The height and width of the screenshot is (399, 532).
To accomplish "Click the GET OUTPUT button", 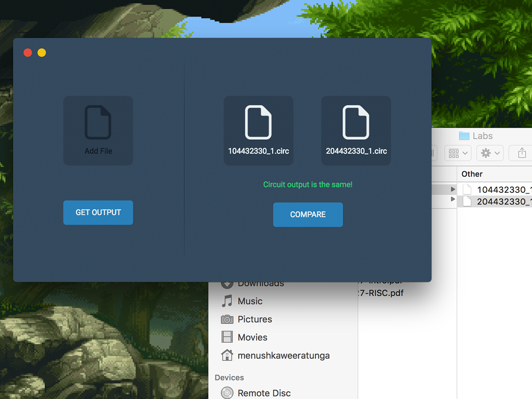I will [98, 212].
